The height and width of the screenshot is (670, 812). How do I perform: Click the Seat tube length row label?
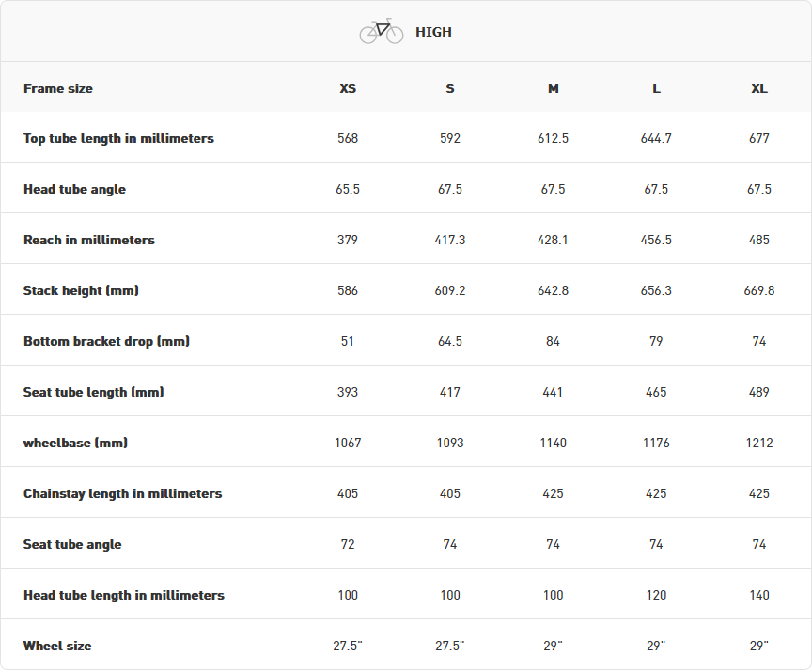click(93, 392)
